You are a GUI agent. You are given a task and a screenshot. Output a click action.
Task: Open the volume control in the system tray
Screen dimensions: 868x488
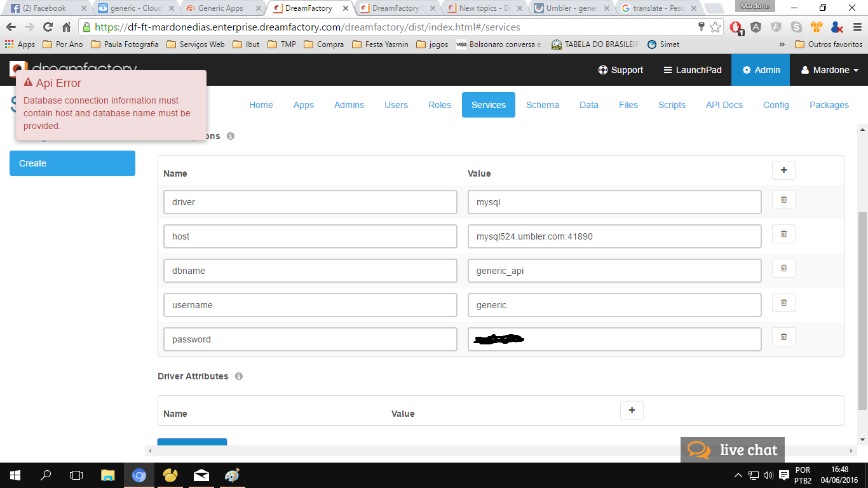coord(768,475)
